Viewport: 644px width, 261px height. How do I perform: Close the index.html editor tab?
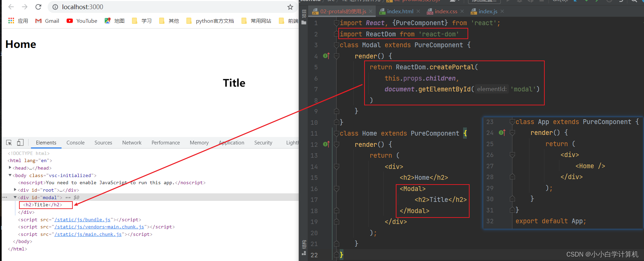[x=418, y=11]
